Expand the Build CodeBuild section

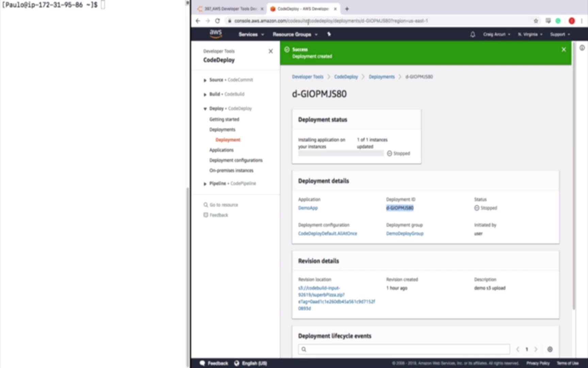205,94
